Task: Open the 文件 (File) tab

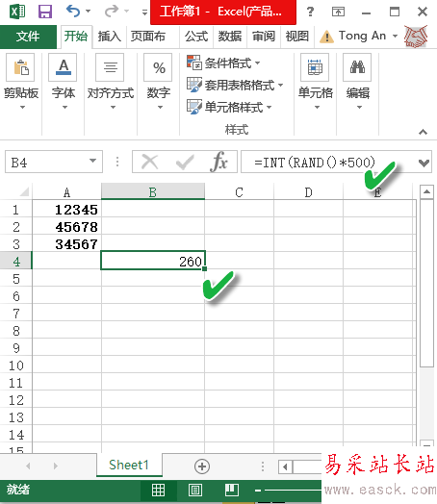Action: 28,37
